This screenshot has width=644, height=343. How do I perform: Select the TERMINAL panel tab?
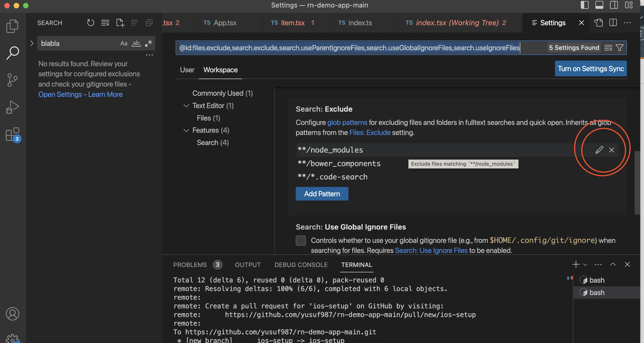tap(356, 264)
